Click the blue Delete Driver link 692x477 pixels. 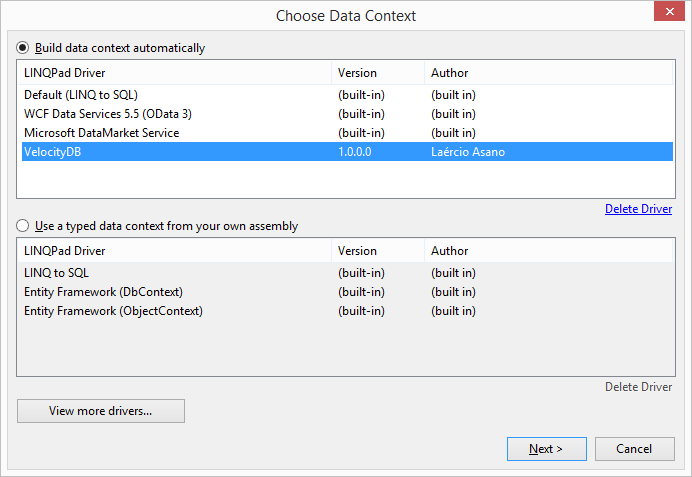[638, 209]
